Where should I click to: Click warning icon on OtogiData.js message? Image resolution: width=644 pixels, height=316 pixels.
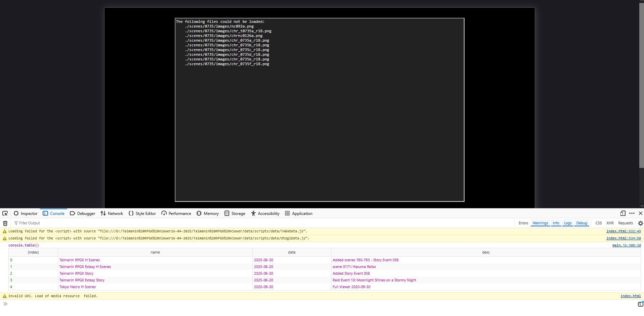point(5,238)
